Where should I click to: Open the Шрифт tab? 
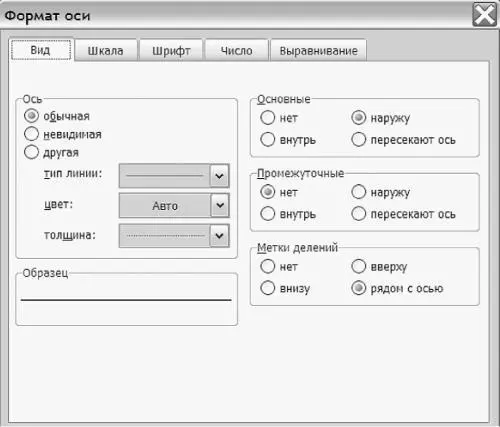(x=171, y=51)
